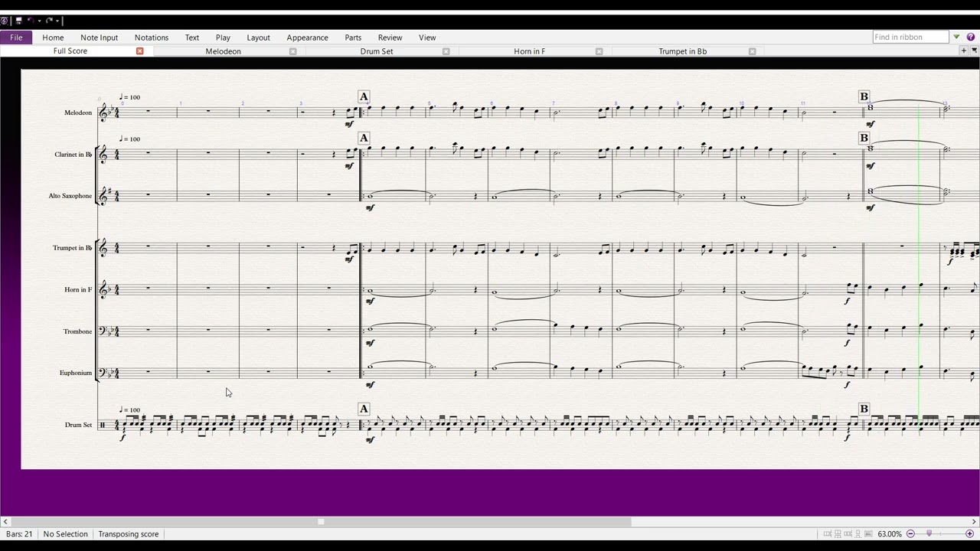980x551 pixels.
Task: Open the Parts ribbon tab
Action: point(353,37)
